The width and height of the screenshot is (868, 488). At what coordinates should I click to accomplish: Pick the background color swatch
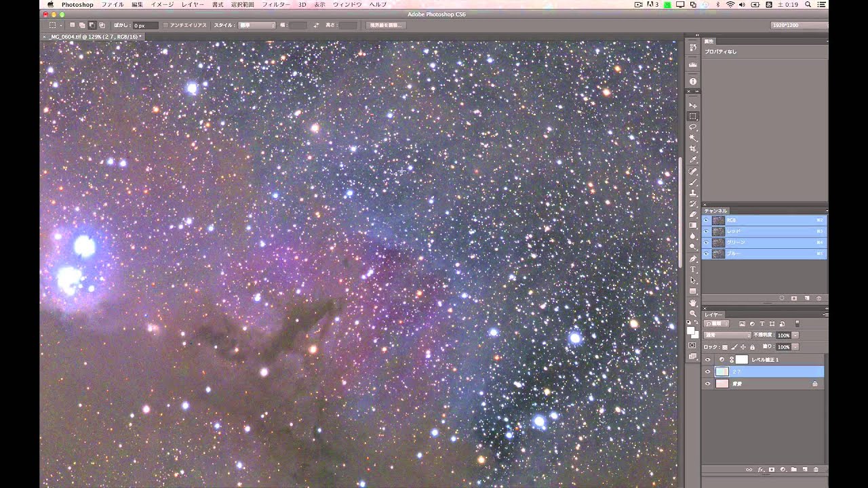695,335
